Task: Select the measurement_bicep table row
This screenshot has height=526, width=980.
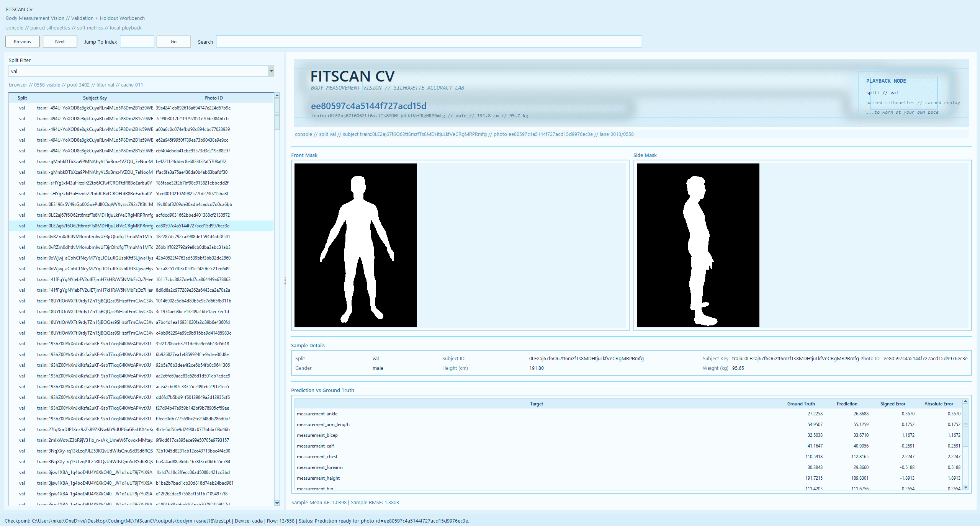Action: [628, 435]
